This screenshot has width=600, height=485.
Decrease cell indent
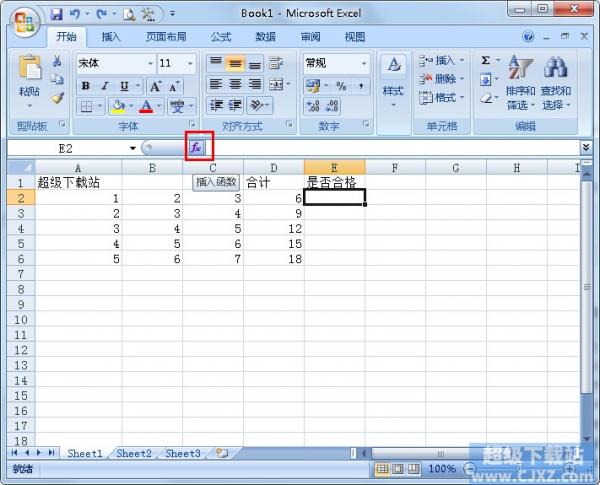[216, 105]
